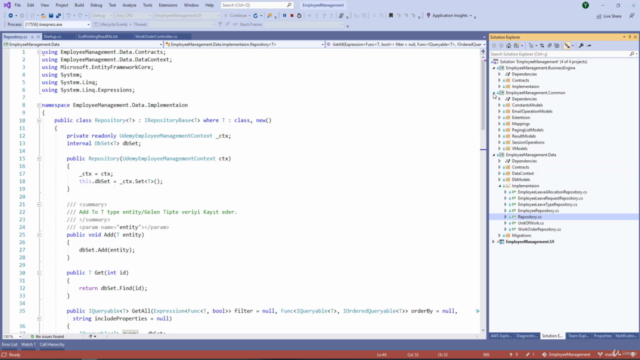
Task: Stop debugging with the red square icon
Action: tap(292, 16)
